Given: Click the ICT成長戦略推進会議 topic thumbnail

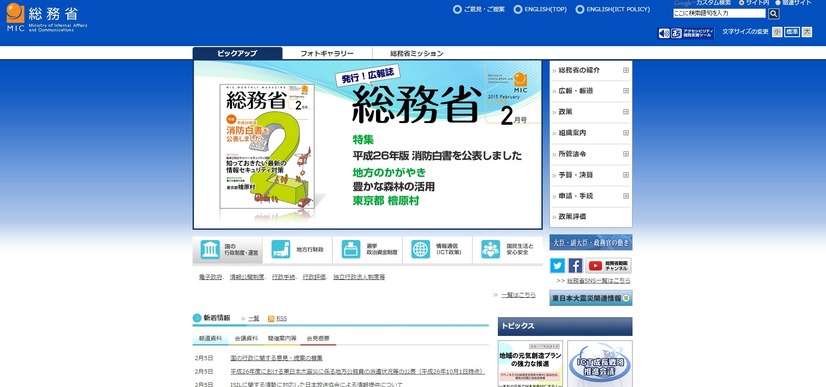Looking at the screenshot, I should [600, 364].
